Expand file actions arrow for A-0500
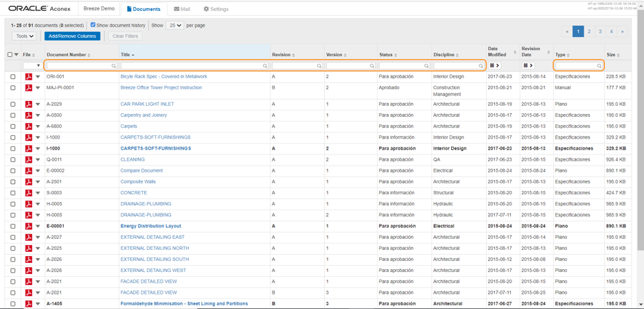Viewport: 644px width, 309px height. pyautogui.click(x=38, y=115)
